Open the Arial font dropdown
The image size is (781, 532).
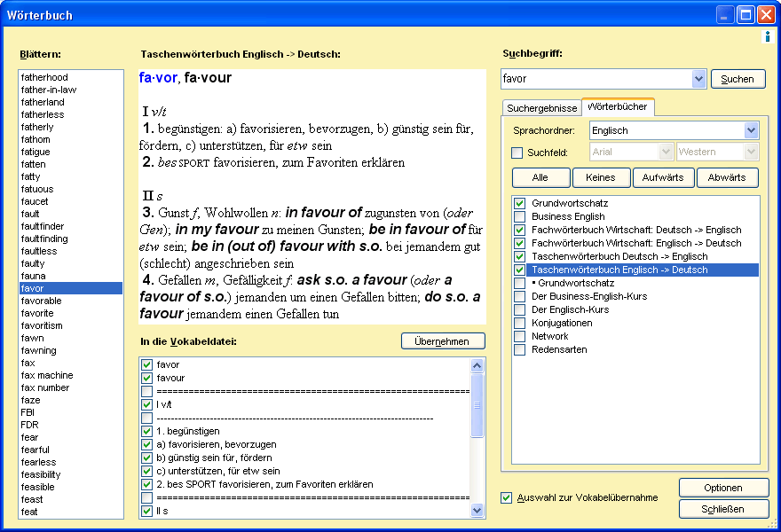coord(666,152)
